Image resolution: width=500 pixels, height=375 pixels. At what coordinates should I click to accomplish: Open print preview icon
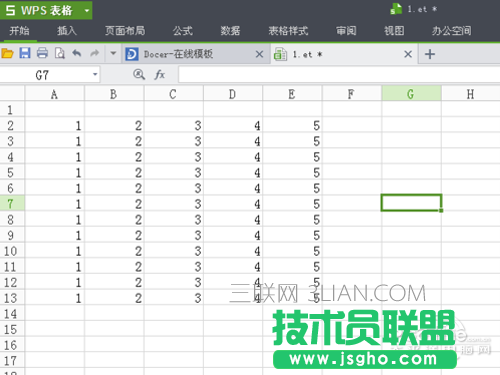tap(60, 53)
